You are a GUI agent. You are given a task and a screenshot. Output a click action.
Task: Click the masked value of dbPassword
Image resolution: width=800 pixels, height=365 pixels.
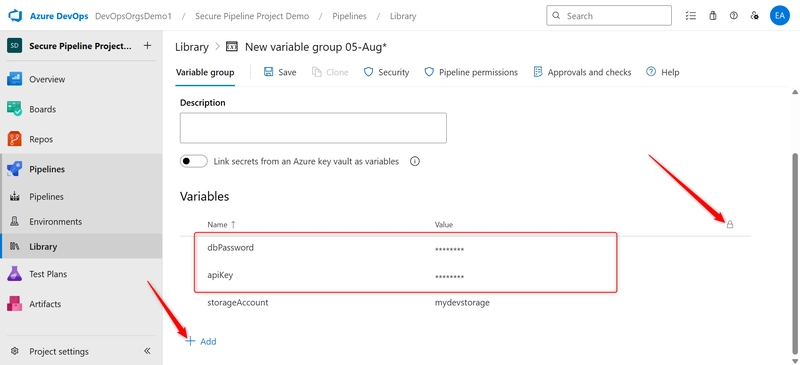click(x=449, y=250)
